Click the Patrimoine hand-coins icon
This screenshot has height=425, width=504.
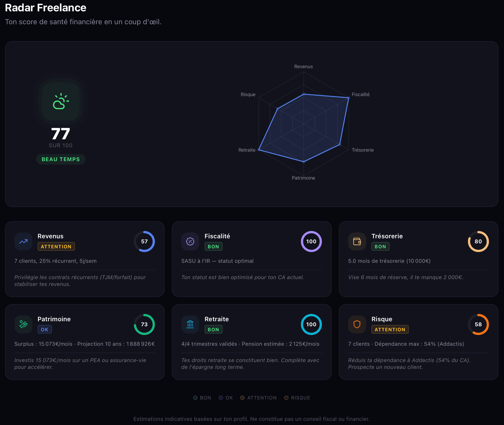tap(23, 324)
